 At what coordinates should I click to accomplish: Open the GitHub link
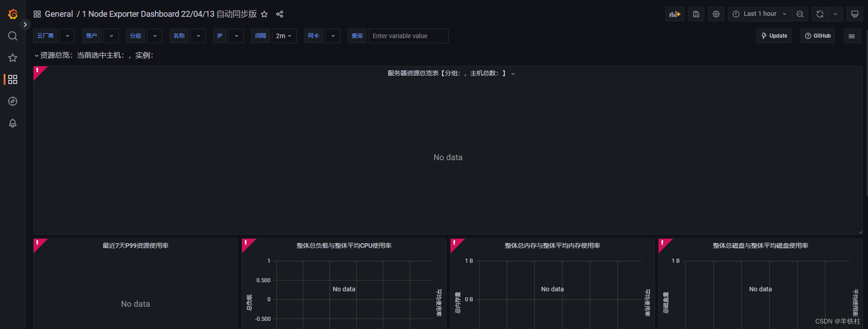(x=818, y=36)
